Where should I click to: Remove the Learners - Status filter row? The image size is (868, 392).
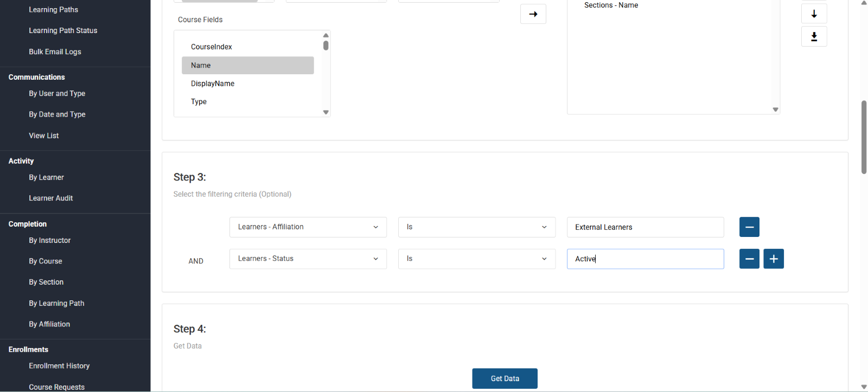(x=749, y=259)
